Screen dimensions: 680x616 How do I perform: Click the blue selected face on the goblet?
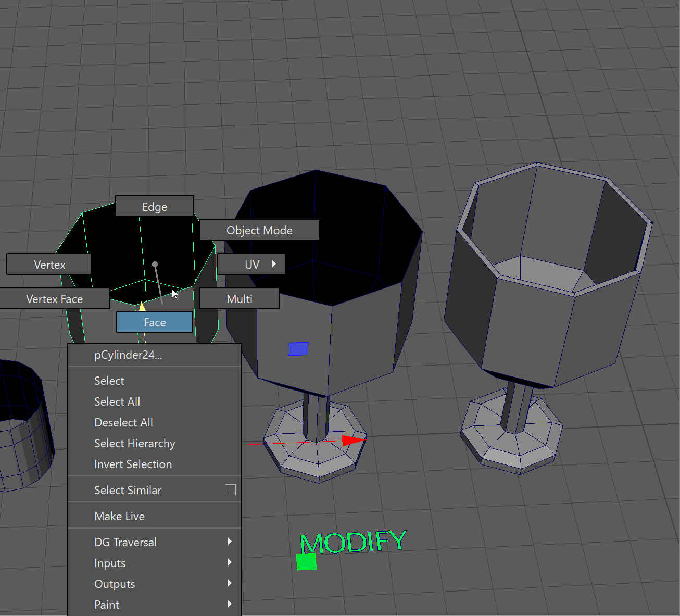coord(298,349)
